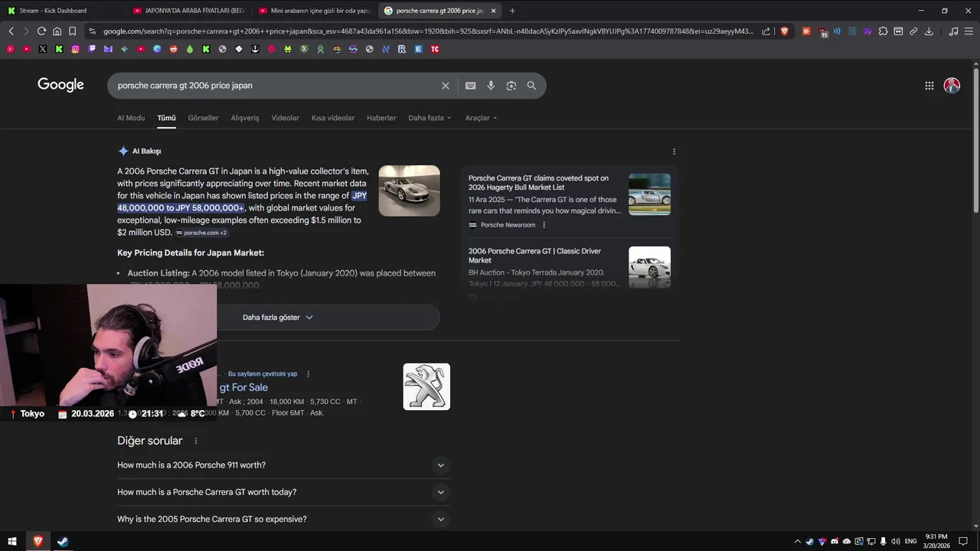Click the browser address bar URL
The height and width of the screenshot is (551, 980).
tap(429, 31)
